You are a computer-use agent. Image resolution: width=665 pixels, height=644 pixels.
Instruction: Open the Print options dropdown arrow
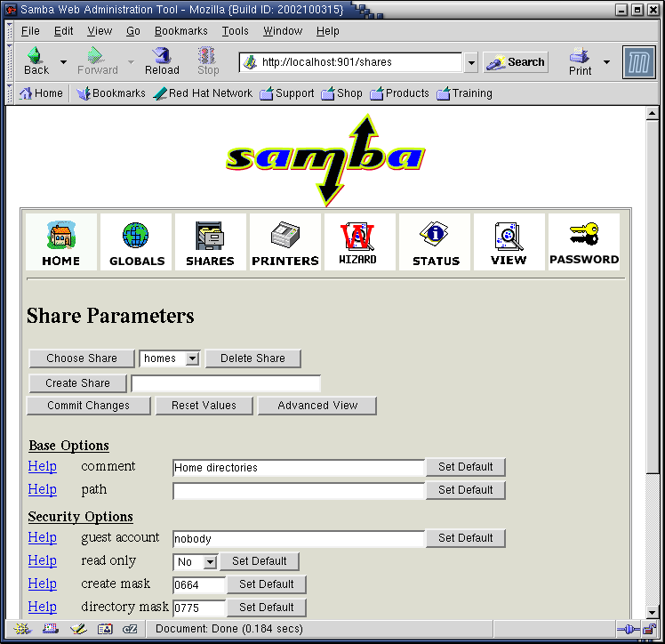[606, 62]
